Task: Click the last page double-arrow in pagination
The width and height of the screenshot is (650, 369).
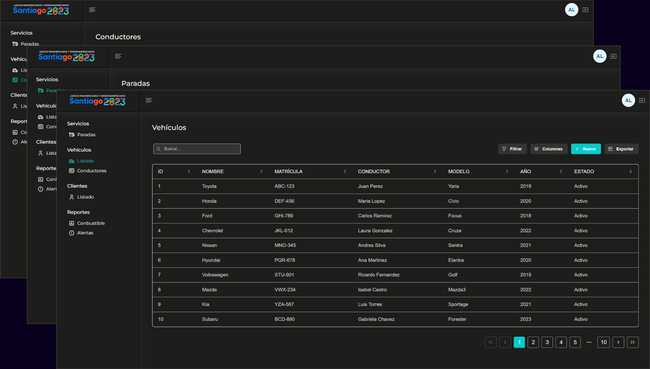Action: [x=633, y=342]
